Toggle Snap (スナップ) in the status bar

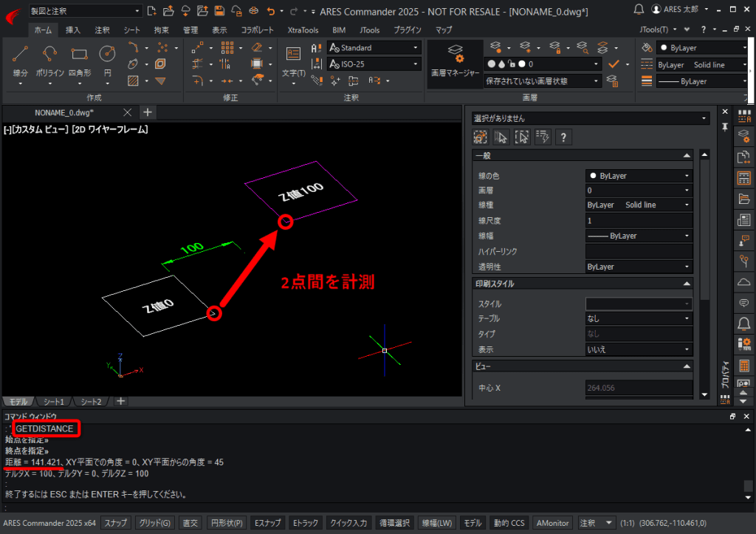point(116,523)
